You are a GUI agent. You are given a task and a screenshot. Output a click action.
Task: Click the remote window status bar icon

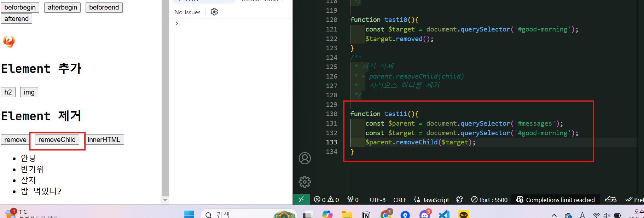click(x=301, y=200)
